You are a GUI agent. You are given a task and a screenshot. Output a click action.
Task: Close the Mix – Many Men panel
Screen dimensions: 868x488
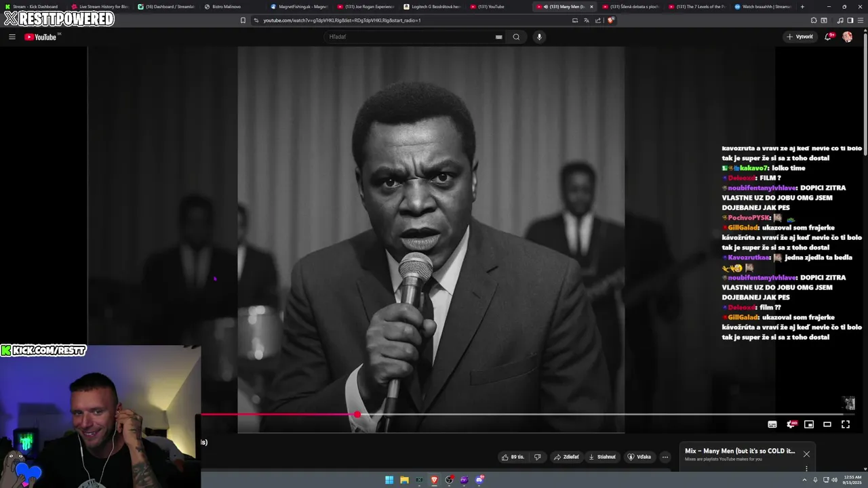coord(806,454)
